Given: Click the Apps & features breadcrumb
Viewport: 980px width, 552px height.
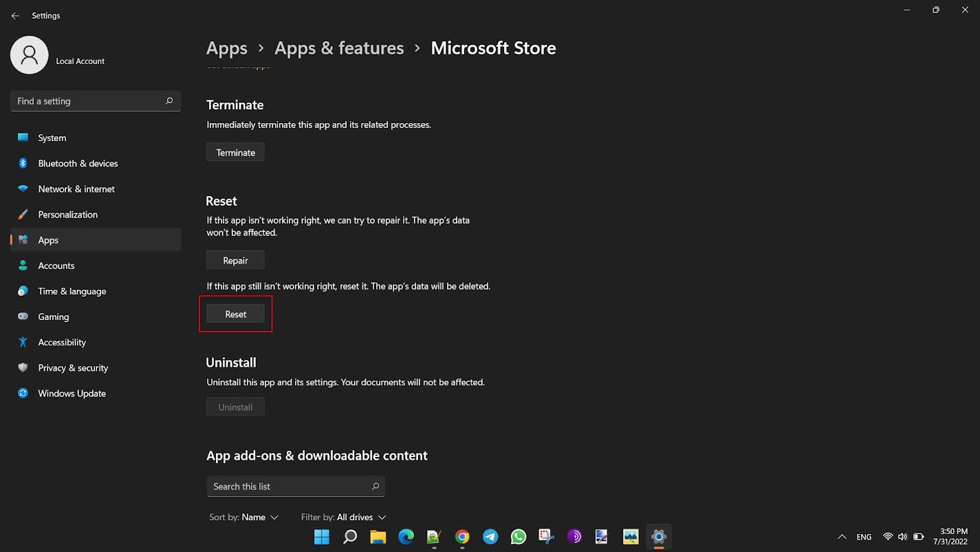Looking at the screenshot, I should (339, 48).
